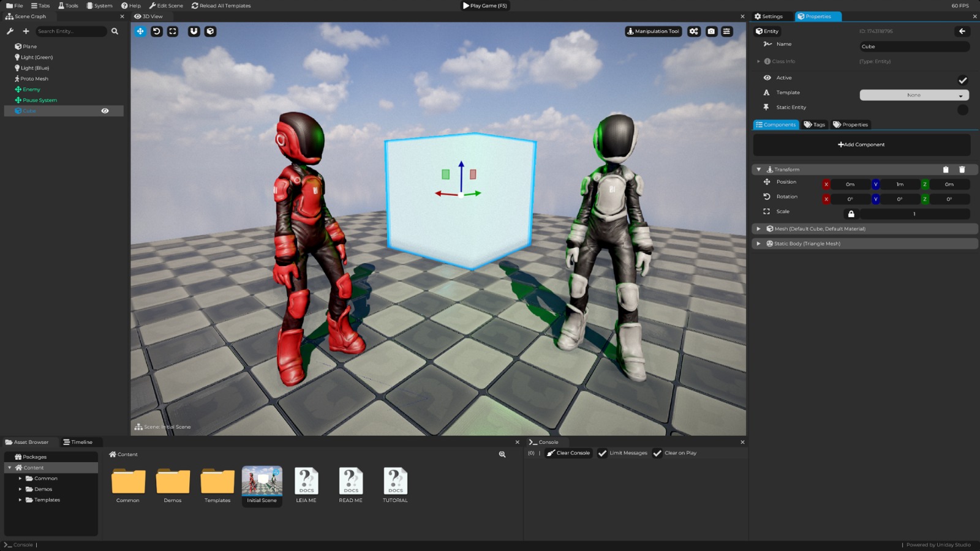Image resolution: width=980 pixels, height=551 pixels.
Task: Select the rotate tool in 3D View toolbar
Action: coord(157,31)
